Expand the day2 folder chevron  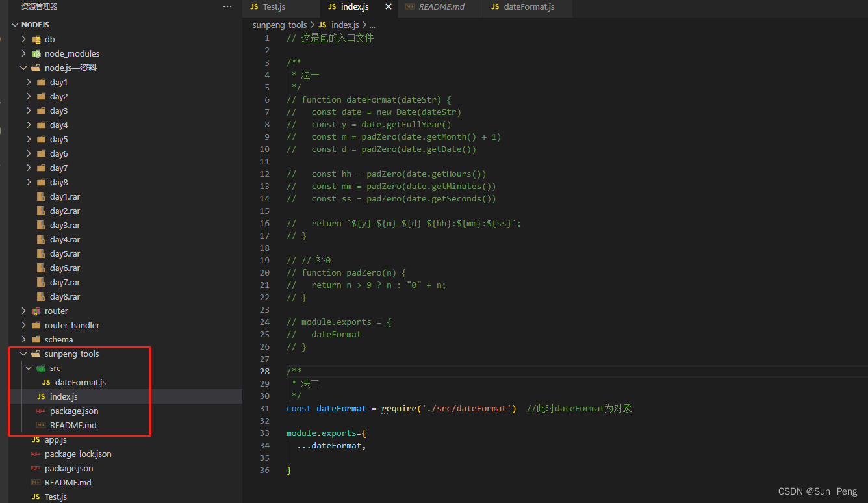tap(29, 96)
